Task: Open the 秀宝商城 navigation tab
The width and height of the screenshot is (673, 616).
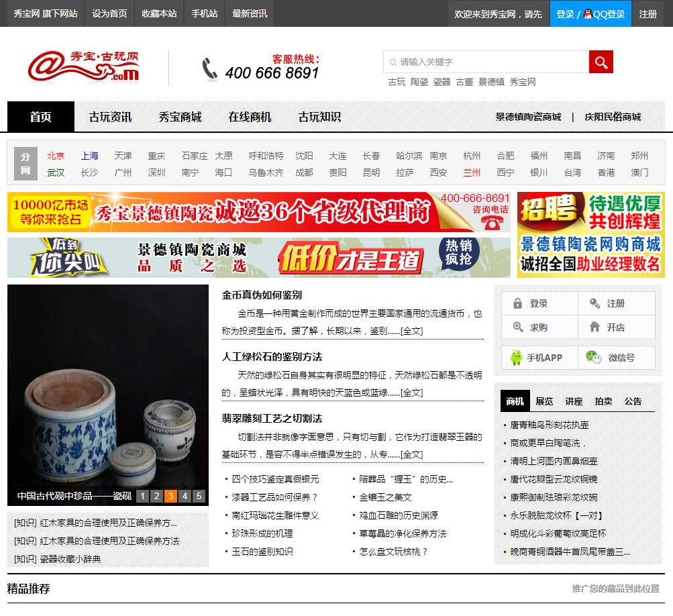Action: pyautogui.click(x=180, y=117)
